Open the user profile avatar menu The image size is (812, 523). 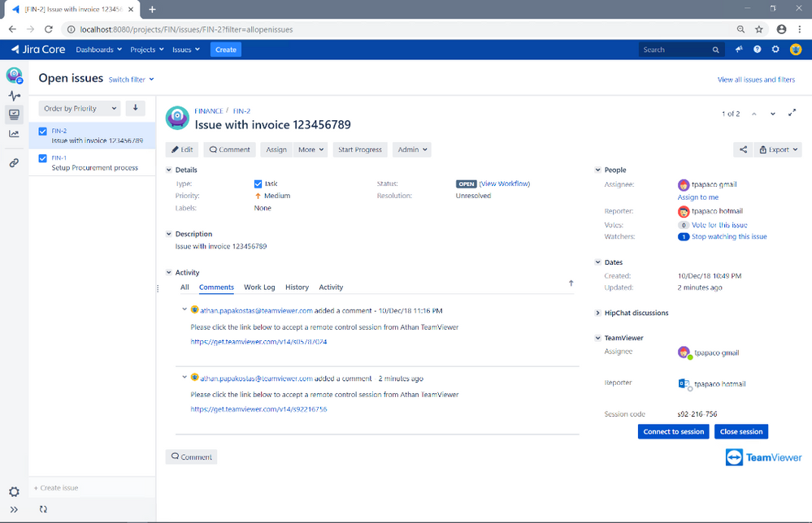[x=796, y=50]
